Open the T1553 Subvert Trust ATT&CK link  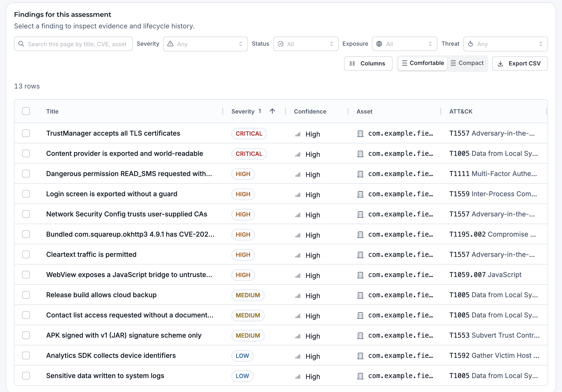pos(494,335)
